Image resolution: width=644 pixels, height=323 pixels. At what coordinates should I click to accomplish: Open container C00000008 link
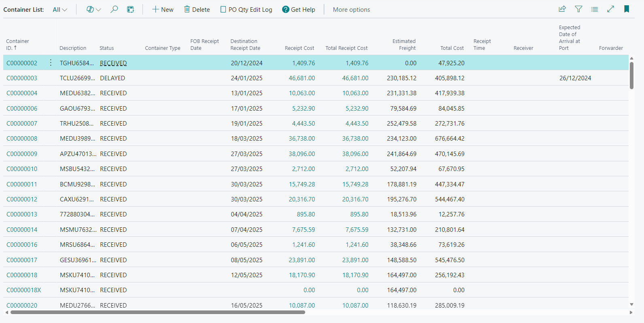pos(22,138)
